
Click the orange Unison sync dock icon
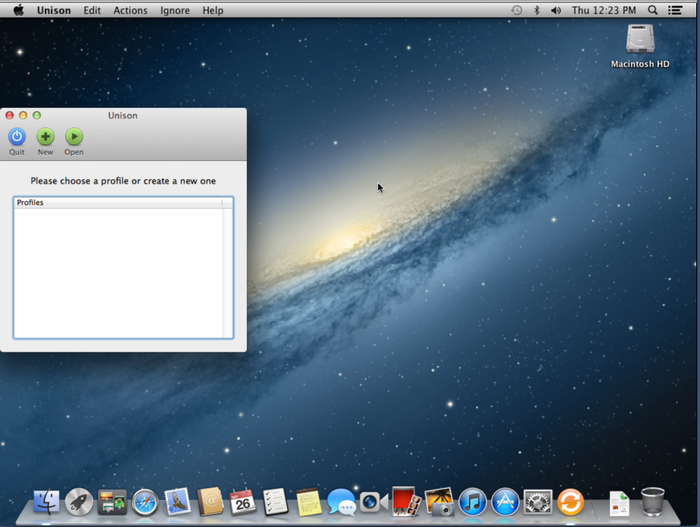click(570, 501)
